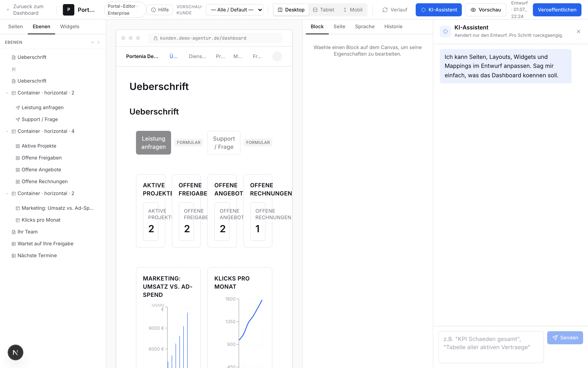This screenshot has width=588, height=368.
Task: Select the Ebenen tab
Action: click(x=42, y=27)
